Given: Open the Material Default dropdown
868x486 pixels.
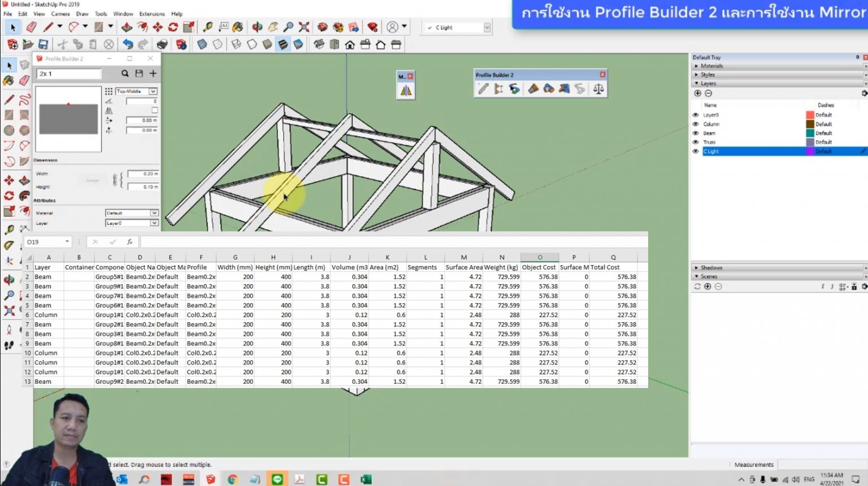Looking at the screenshot, I should coord(154,213).
